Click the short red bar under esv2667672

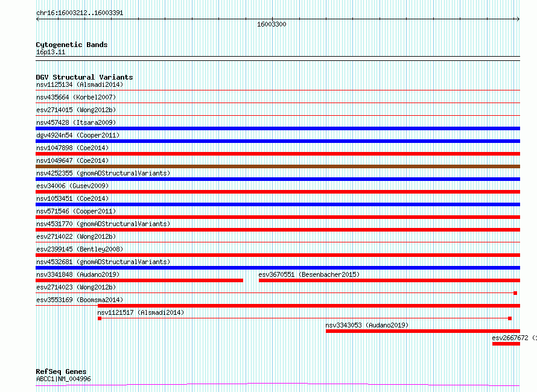click(x=506, y=344)
